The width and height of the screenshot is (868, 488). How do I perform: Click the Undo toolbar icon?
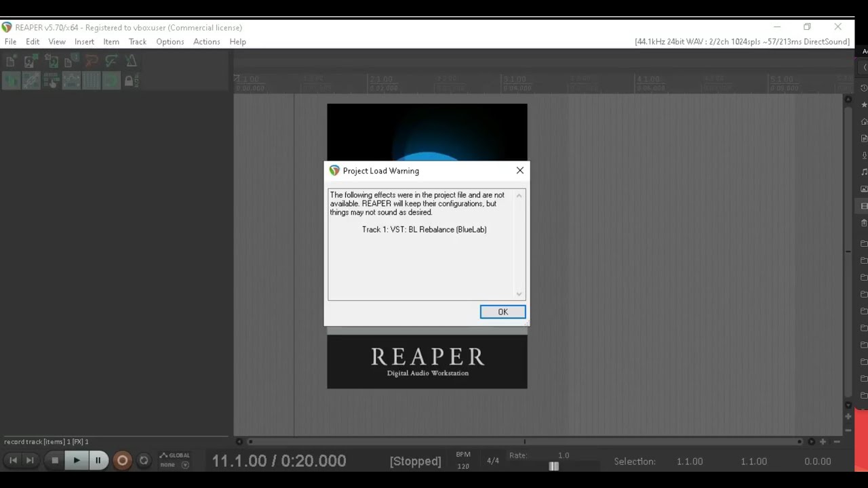[91, 62]
